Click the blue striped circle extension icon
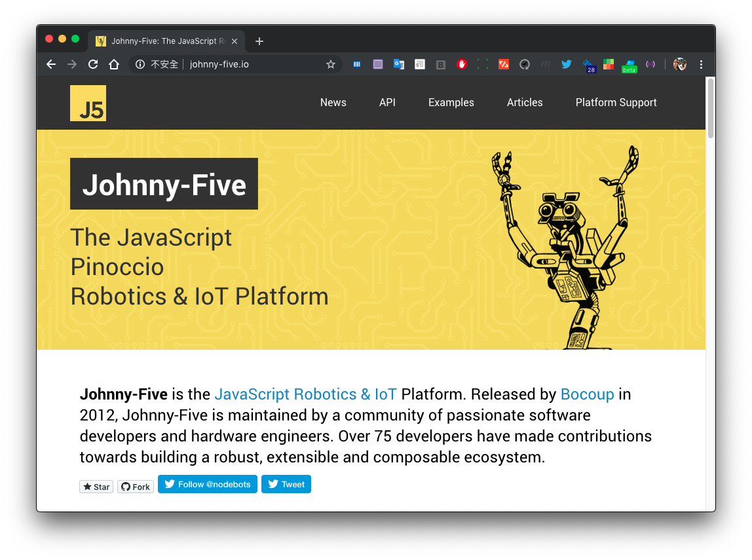The width and height of the screenshot is (752, 560). pos(357,64)
